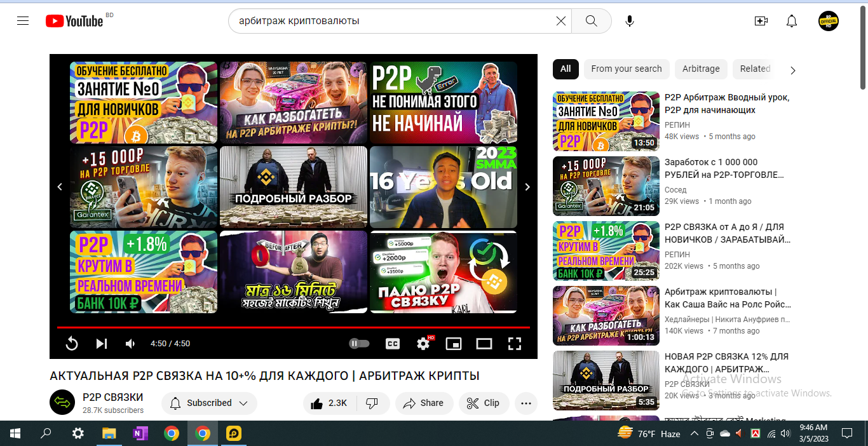
Task: Click the Clip button
Action: (x=484, y=403)
